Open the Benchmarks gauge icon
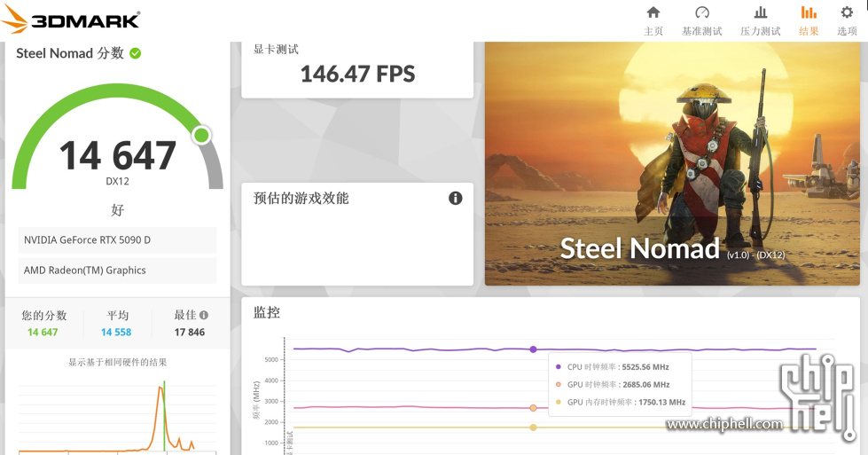 click(702, 12)
